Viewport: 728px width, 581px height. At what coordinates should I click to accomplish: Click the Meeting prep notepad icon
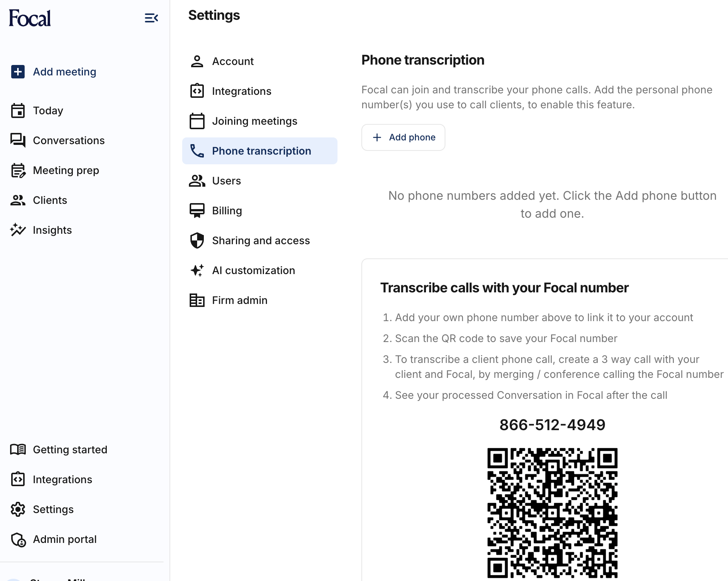click(18, 170)
